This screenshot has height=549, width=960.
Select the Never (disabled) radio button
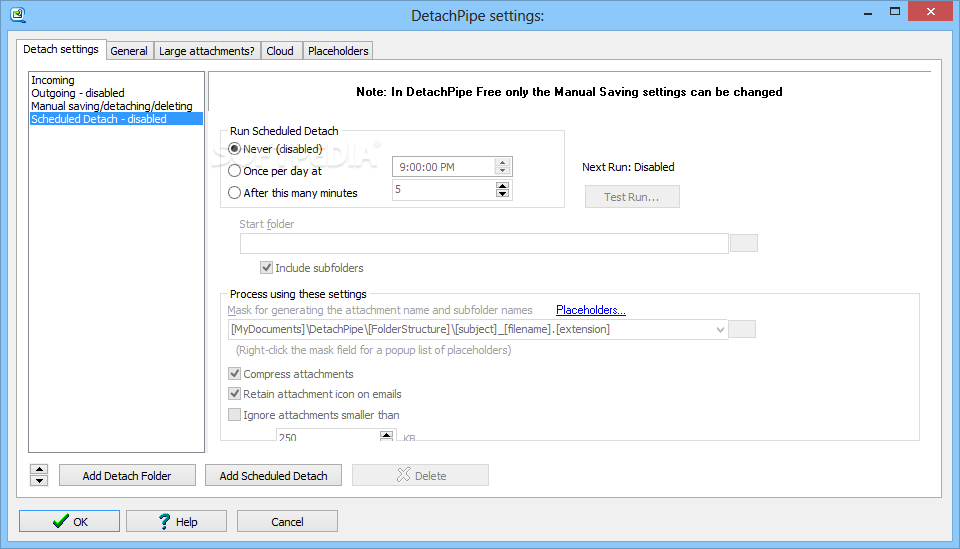[x=234, y=149]
